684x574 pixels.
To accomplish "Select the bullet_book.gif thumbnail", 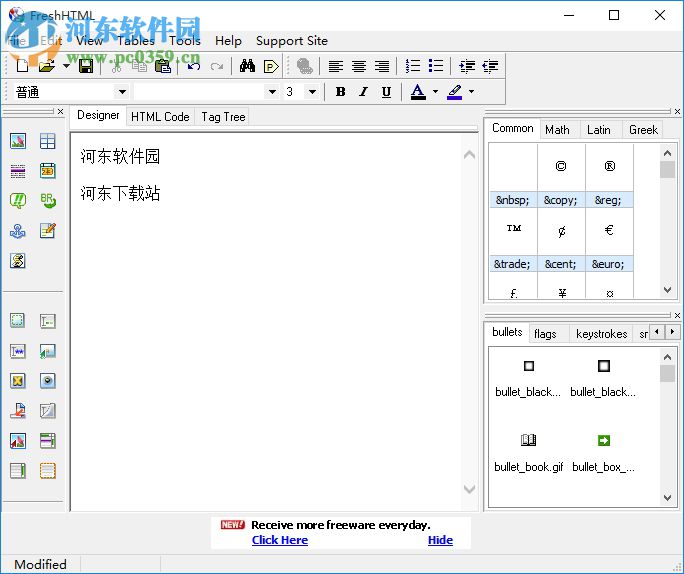I will pyautogui.click(x=529, y=441).
